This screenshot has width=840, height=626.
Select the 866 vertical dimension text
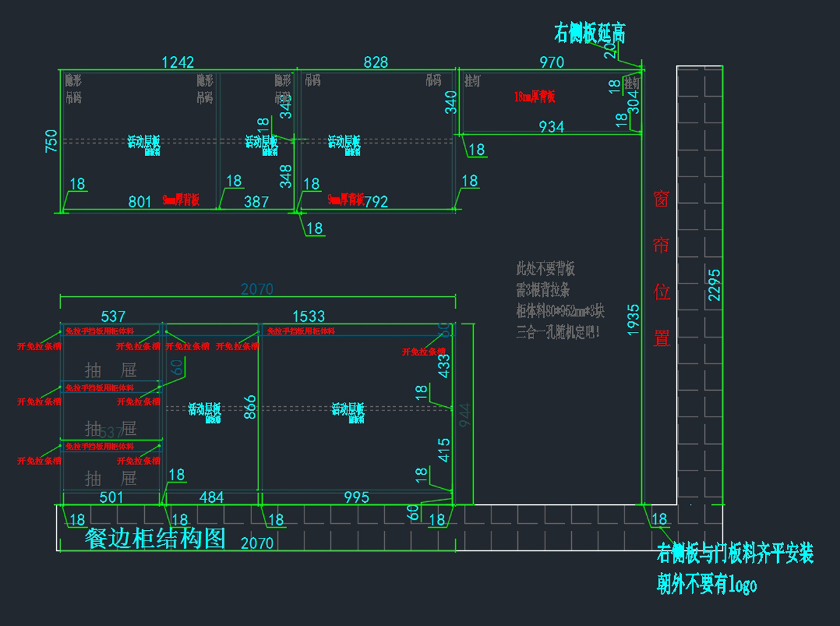[x=250, y=407]
